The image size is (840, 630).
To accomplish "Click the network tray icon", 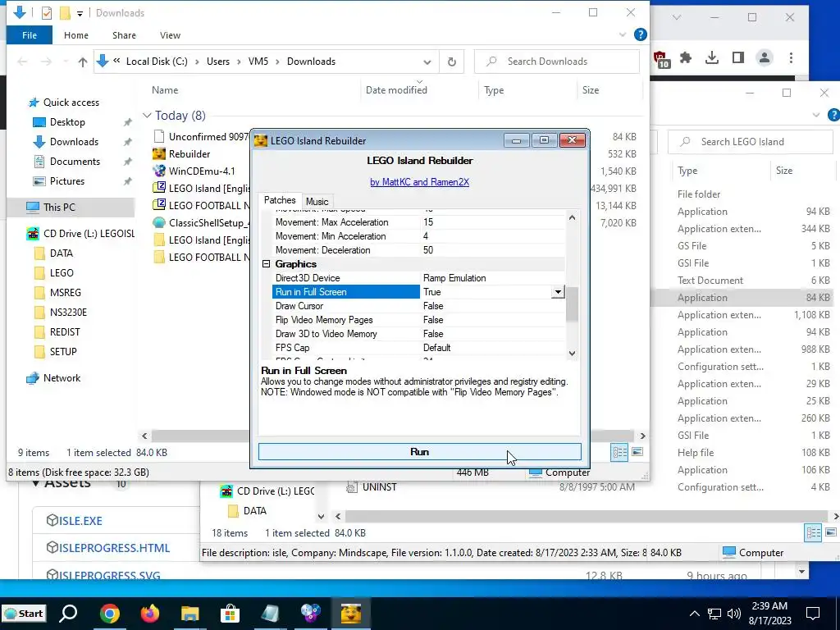I will click(714, 614).
